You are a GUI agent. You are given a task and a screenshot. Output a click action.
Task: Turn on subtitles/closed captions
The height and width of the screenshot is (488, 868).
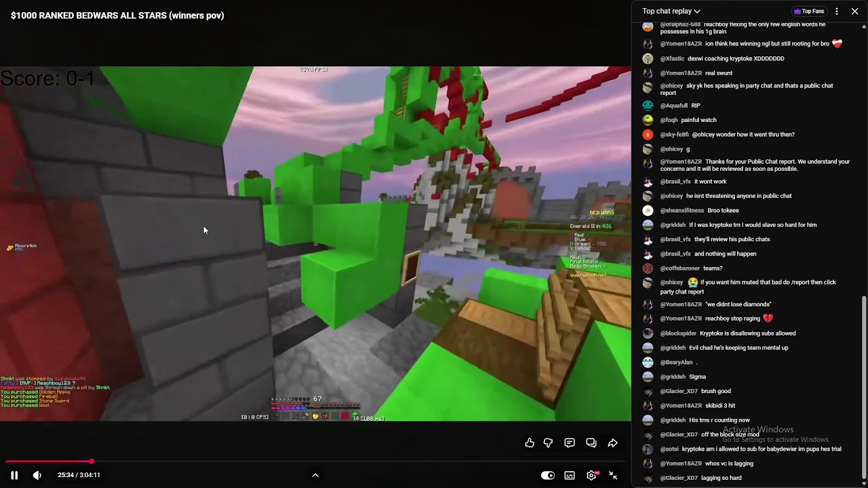(570, 475)
